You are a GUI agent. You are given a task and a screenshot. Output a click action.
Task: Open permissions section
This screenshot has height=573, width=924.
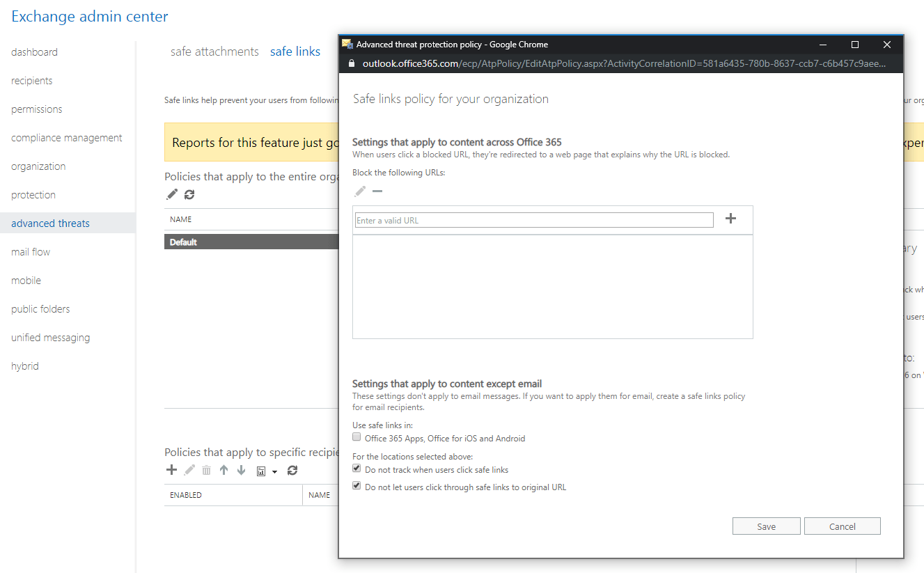click(x=36, y=109)
